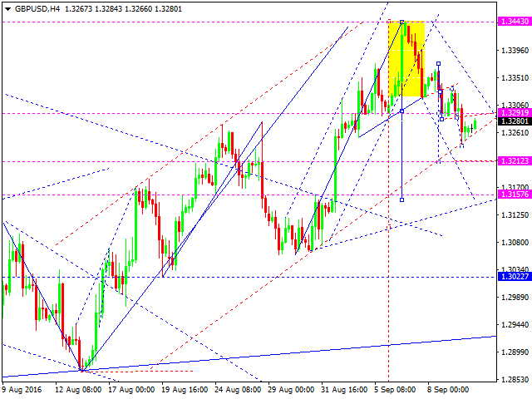Click the 1.33960 price scale value
The image size is (532, 399).
pyautogui.click(x=515, y=50)
